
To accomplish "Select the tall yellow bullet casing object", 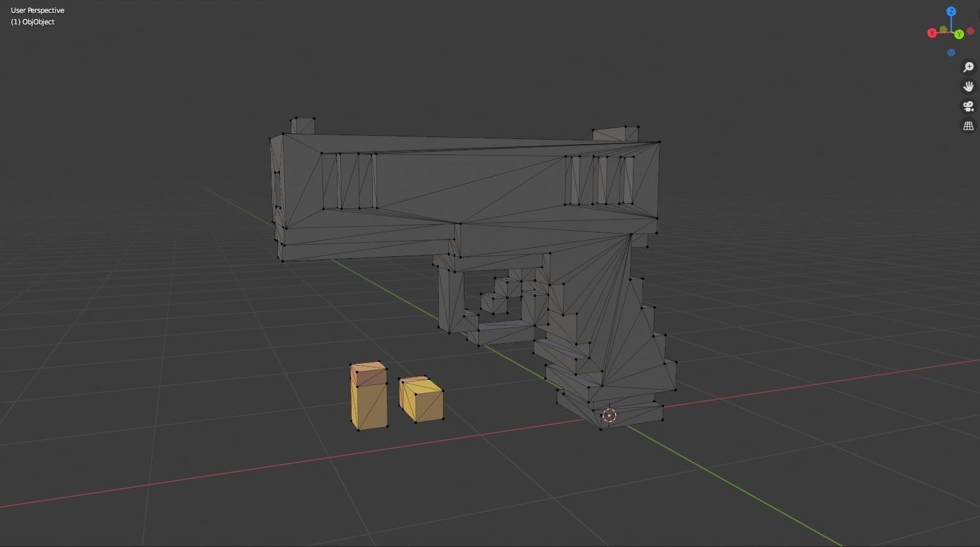I will (369, 395).
